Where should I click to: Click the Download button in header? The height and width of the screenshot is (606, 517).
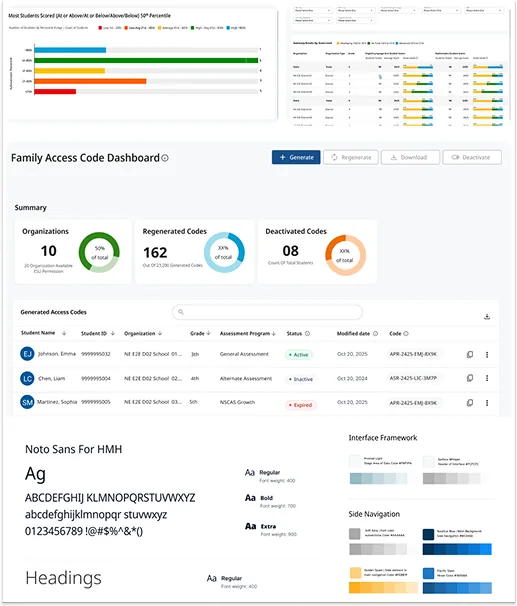(x=410, y=157)
